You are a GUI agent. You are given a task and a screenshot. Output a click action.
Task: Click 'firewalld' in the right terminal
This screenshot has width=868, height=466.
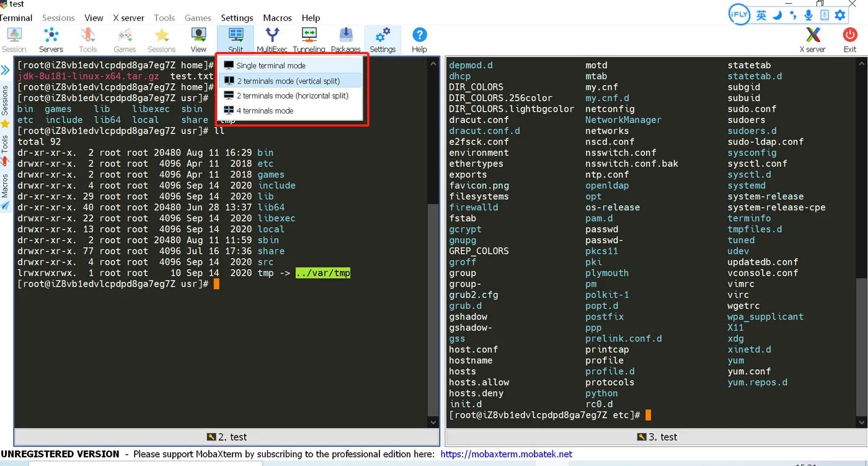474,207
